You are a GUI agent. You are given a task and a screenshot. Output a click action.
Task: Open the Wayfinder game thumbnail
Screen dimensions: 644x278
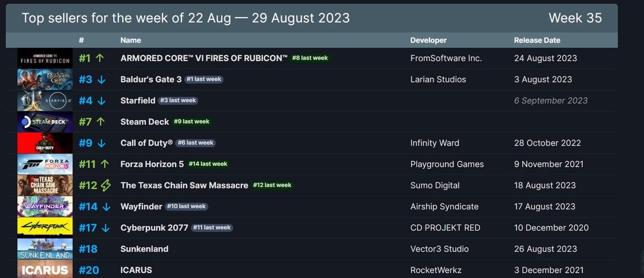point(44,207)
